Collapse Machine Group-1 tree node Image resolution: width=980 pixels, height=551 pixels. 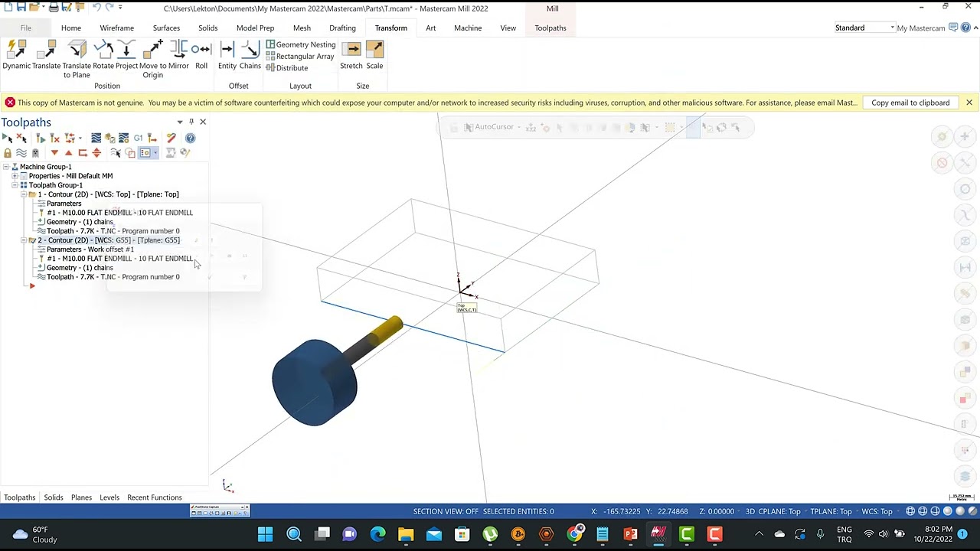click(5, 167)
